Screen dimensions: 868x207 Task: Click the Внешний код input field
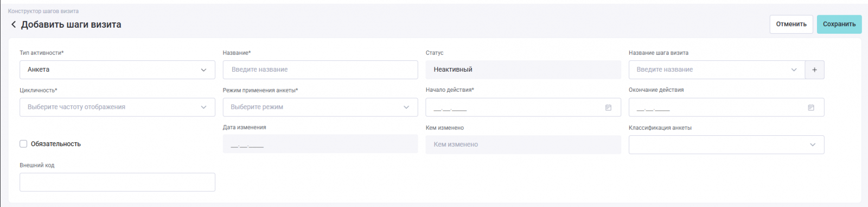[x=117, y=182]
